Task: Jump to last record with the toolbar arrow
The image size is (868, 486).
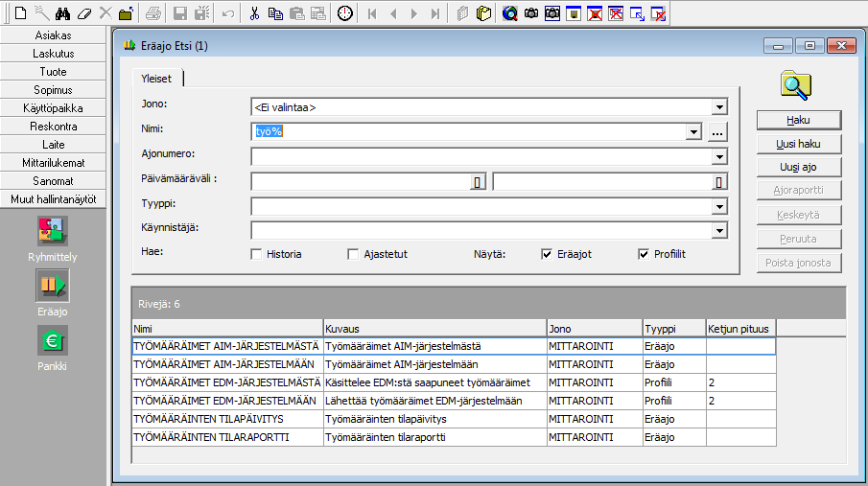Action: coord(435,13)
